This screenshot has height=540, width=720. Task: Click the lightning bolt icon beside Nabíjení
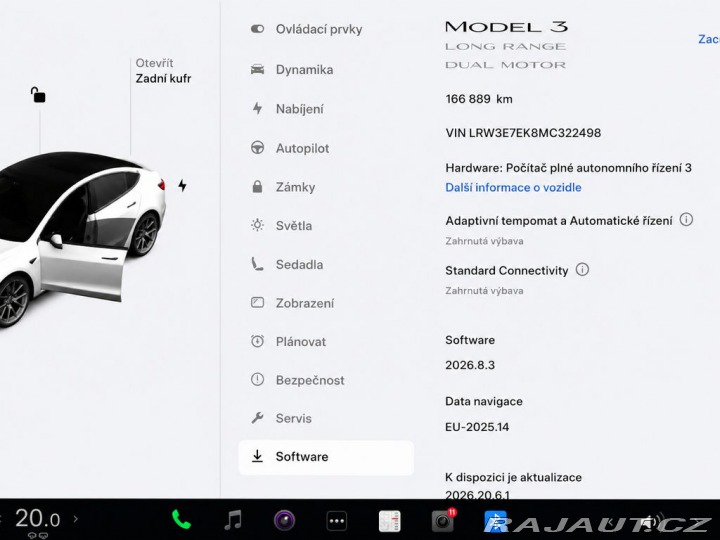pos(257,108)
